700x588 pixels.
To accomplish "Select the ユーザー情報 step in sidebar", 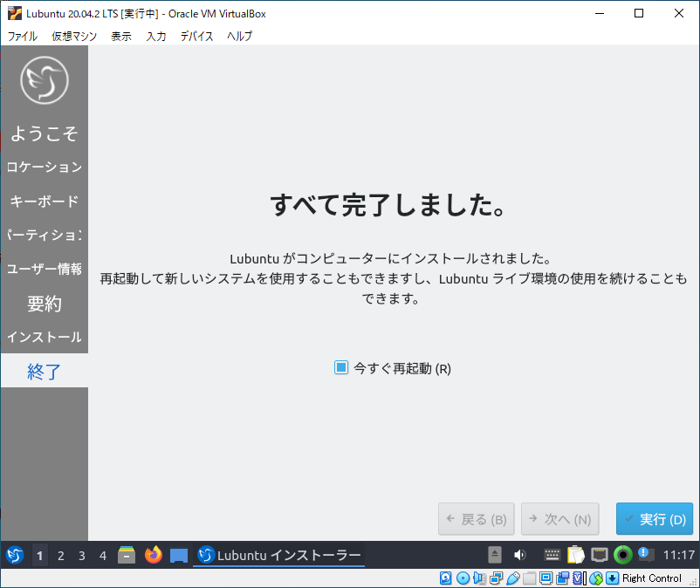I will [45, 269].
